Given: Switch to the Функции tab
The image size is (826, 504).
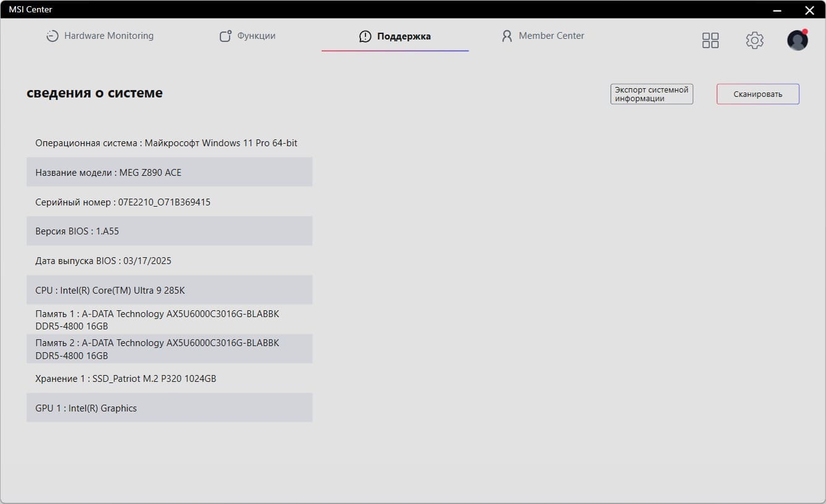Looking at the screenshot, I should click(248, 36).
